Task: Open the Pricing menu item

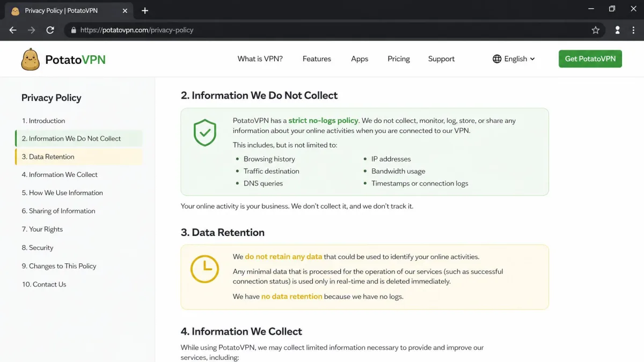Action: [399, 59]
